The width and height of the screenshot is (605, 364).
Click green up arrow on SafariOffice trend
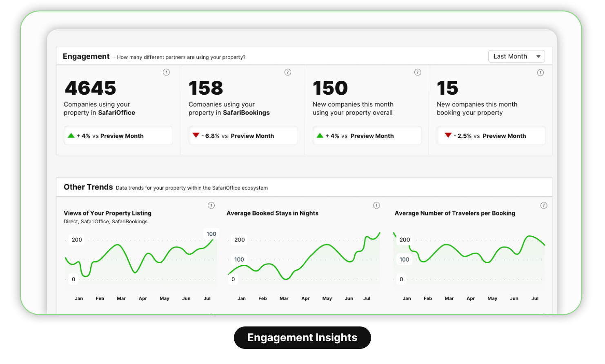(71, 135)
